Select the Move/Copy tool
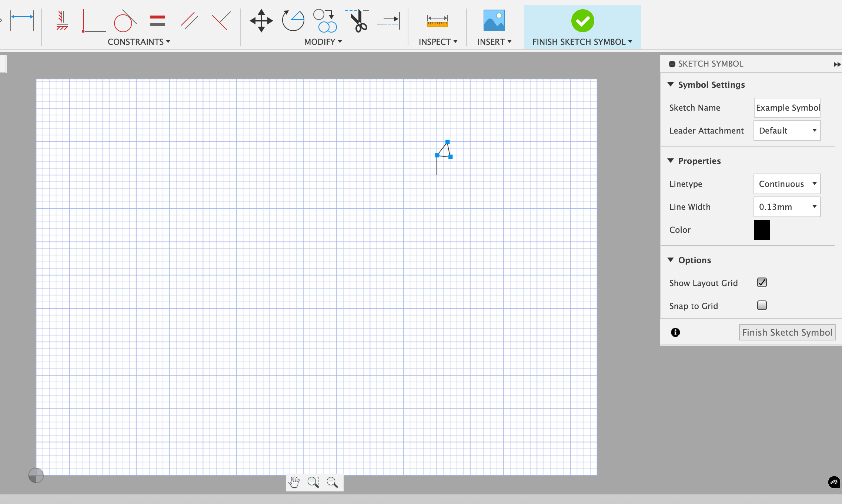This screenshot has height=504, width=842. click(261, 21)
